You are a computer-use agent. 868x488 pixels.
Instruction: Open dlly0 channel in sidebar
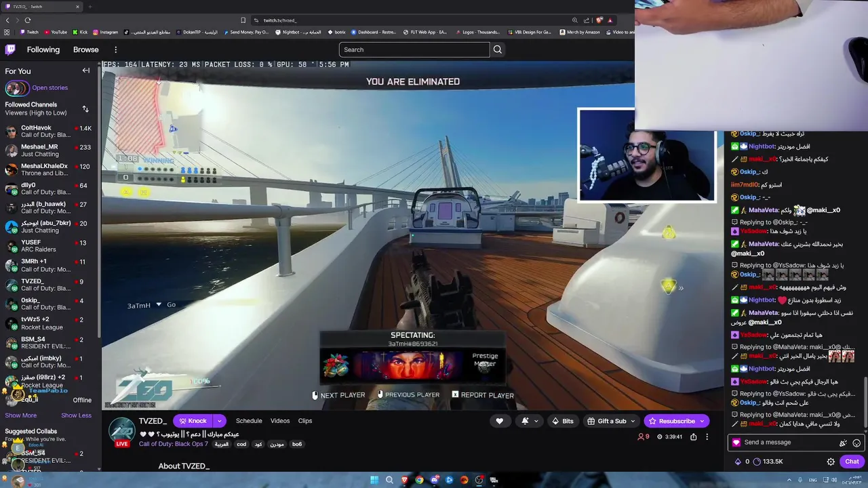49,188
